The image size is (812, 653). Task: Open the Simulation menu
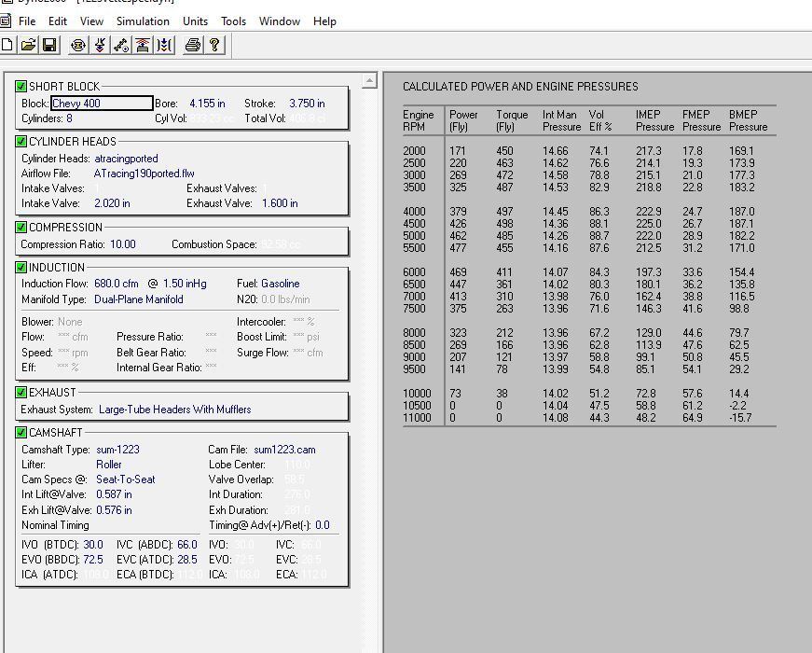pos(144,21)
